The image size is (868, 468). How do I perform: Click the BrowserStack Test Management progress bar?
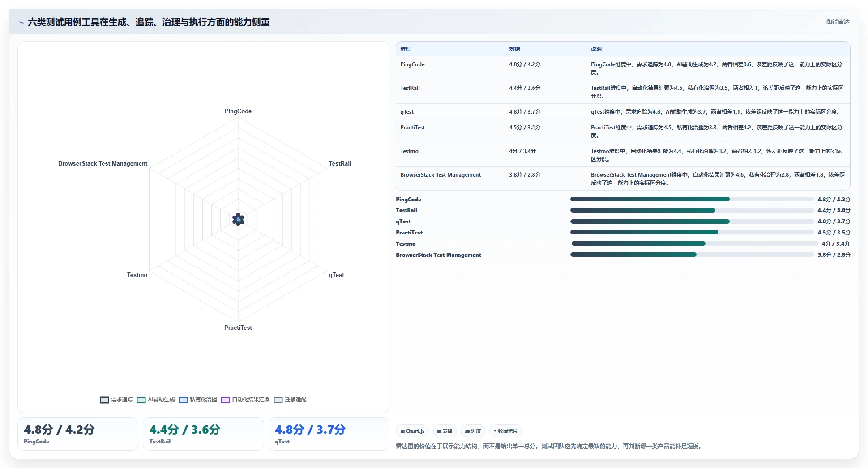[692, 255]
